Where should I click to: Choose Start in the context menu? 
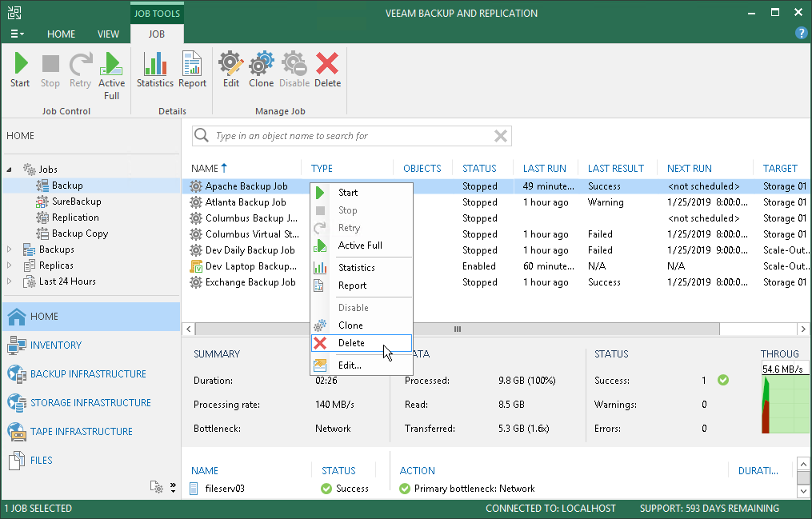point(362,193)
